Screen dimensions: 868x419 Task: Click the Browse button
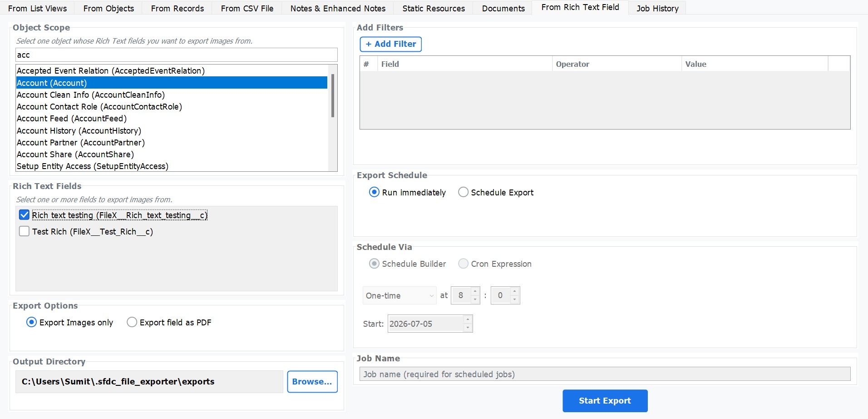312,382
